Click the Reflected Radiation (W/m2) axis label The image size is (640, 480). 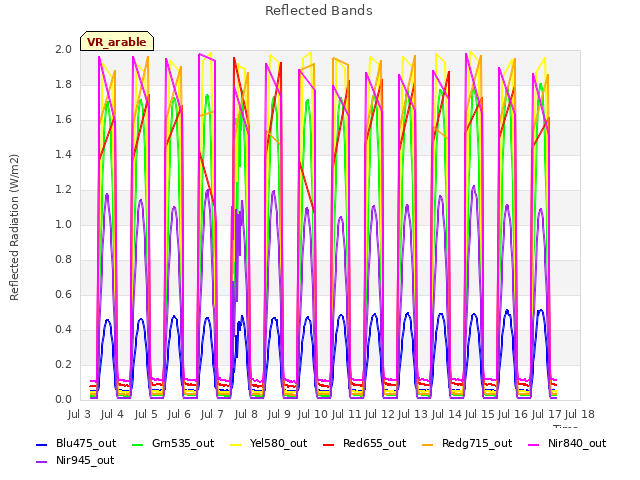pos(14,227)
